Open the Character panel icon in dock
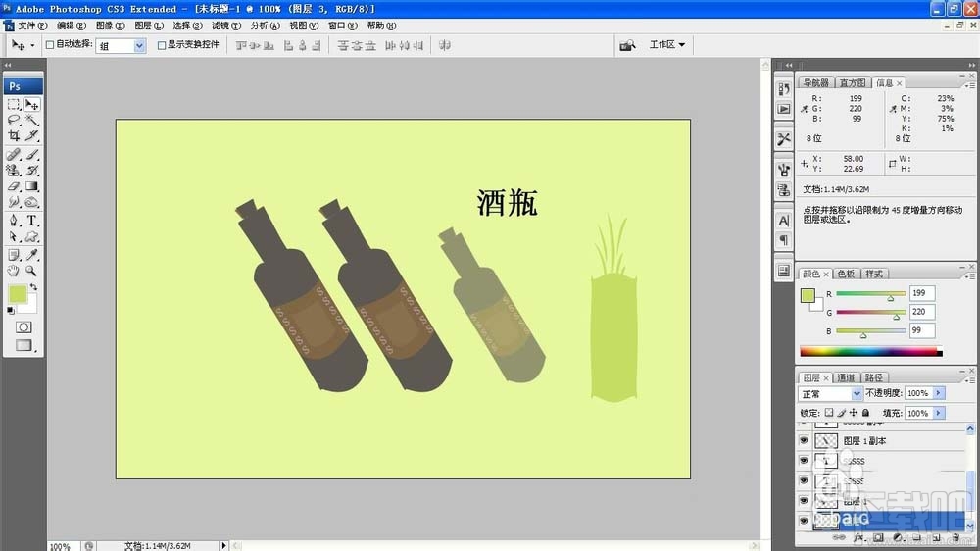980x551 pixels. click(784, 221)
